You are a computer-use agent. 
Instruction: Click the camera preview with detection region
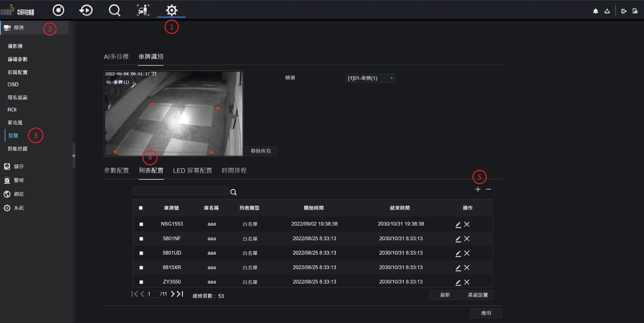[x=174, y=114]
